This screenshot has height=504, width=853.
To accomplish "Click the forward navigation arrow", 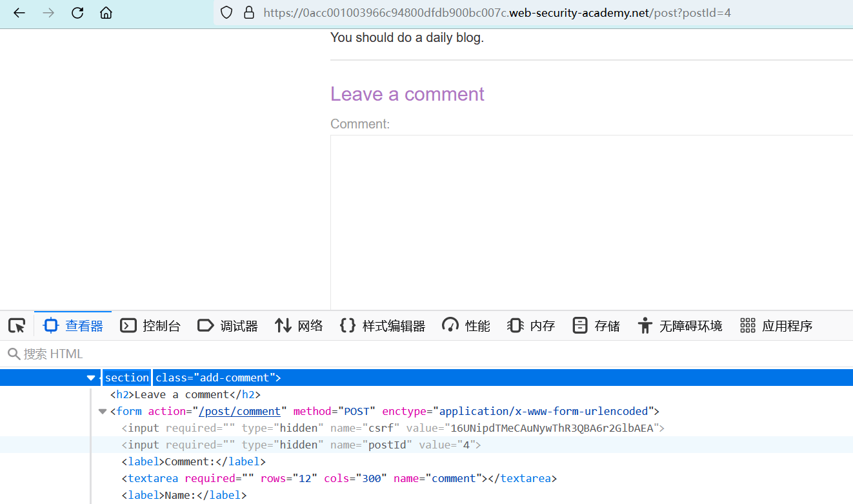I will pyautogui.click(x=48, y=13).
